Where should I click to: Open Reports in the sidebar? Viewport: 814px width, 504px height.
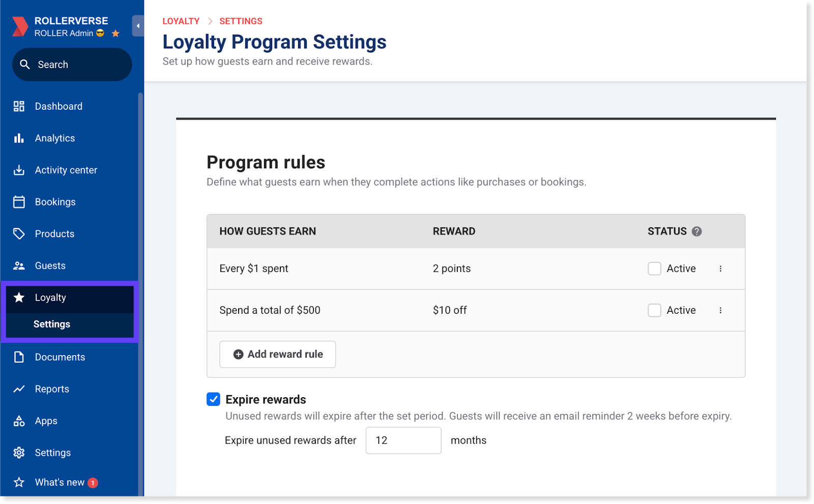(x=52, y=389)
